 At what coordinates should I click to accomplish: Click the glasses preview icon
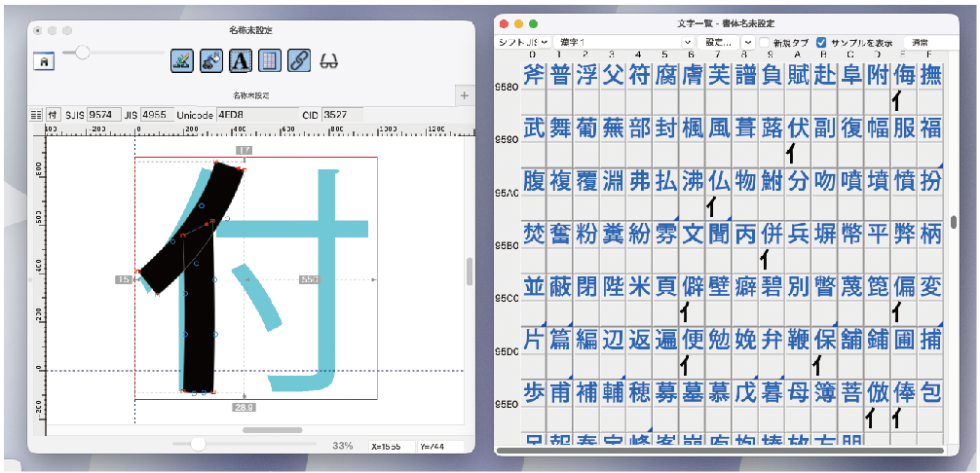[328, 60]
